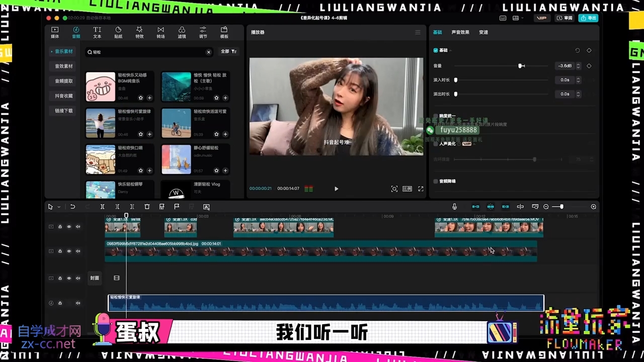Switch to the 基础 properties tab
This screenshot has width=644, height=362.
point(438,32)
